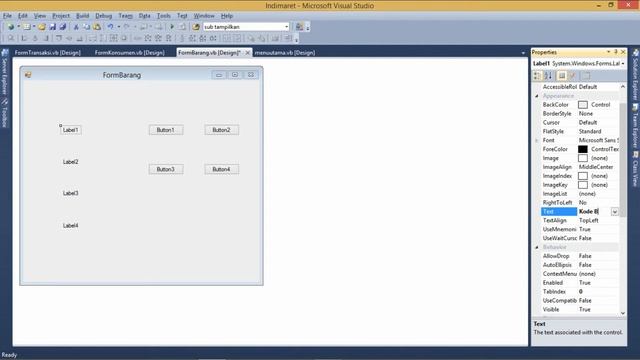Screen dimensions: 640x360
Task: Click the New Project toolbar icon
Action: pos(11,27)
